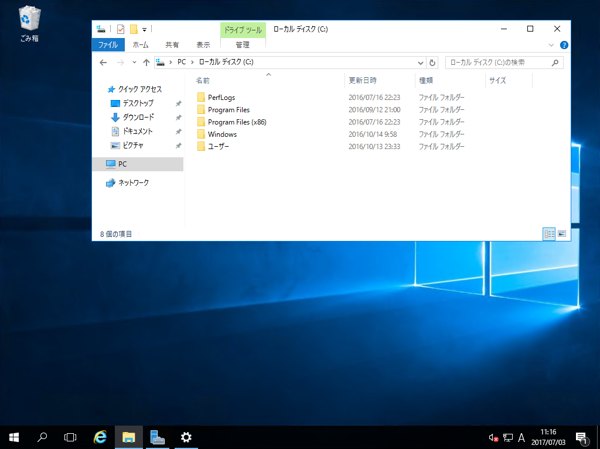Click the muted volume tray icon

(493, 437)
